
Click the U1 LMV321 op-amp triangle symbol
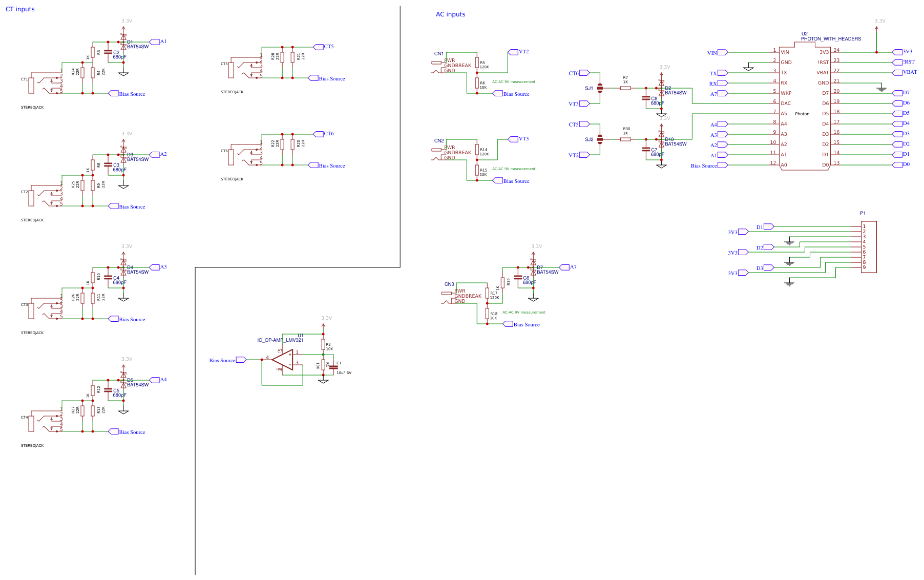click(285, 360)
